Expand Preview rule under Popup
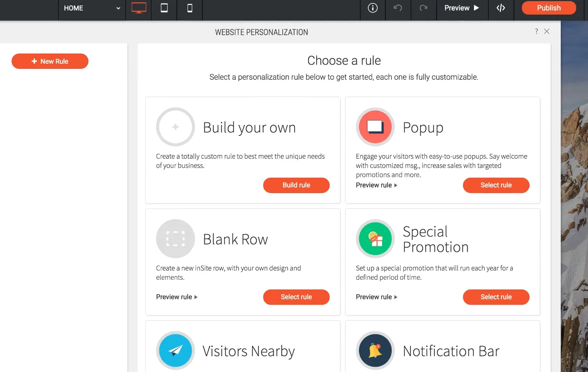 (376, 185)
